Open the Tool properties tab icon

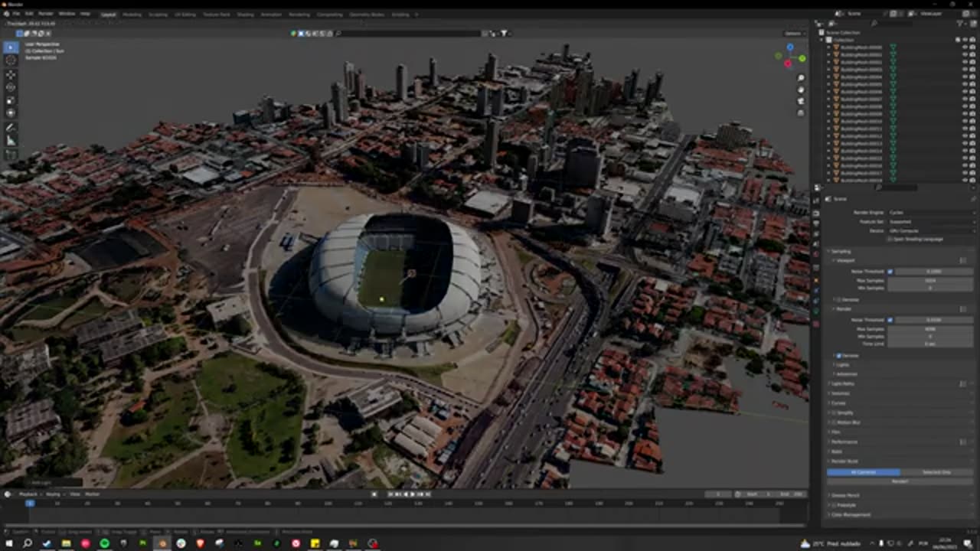(816, 201)
